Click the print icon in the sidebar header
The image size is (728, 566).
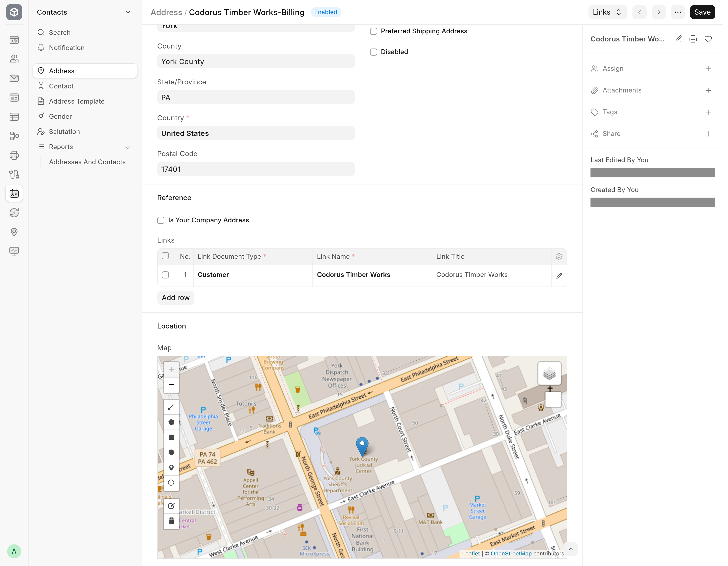(693, 39)
